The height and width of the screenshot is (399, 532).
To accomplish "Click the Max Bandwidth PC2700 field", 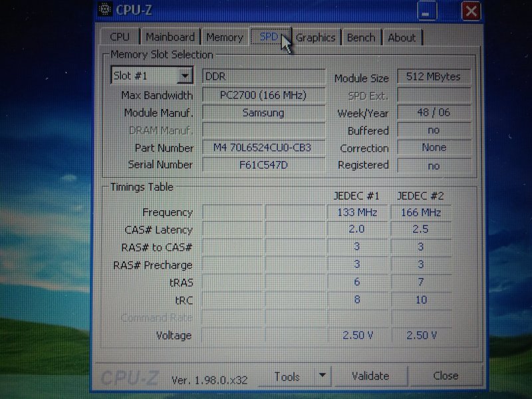I will click(263, 95).
